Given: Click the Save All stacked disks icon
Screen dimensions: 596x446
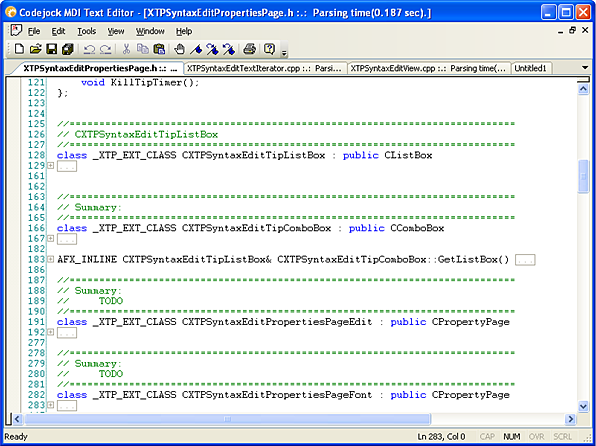Looking at the screenshot, I should point(68,49).
